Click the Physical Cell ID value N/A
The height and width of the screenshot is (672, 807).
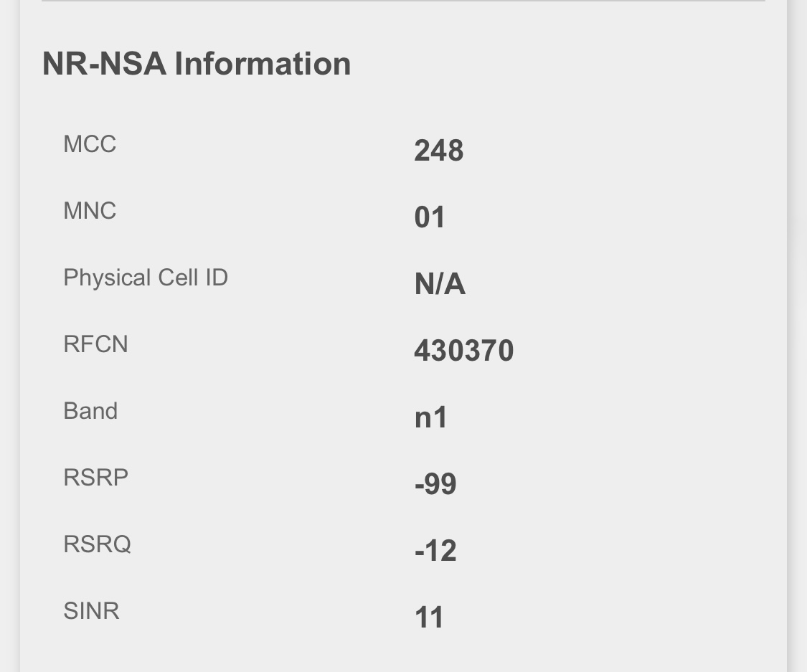[440, 285]
